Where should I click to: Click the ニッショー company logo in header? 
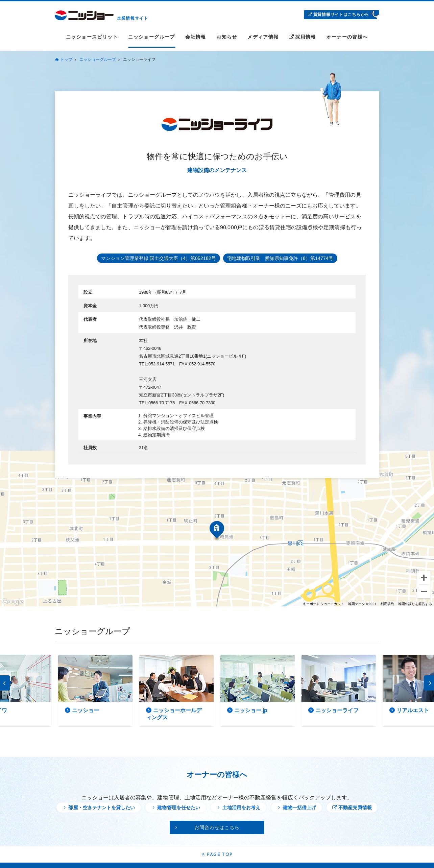click(x=84, y=15)
